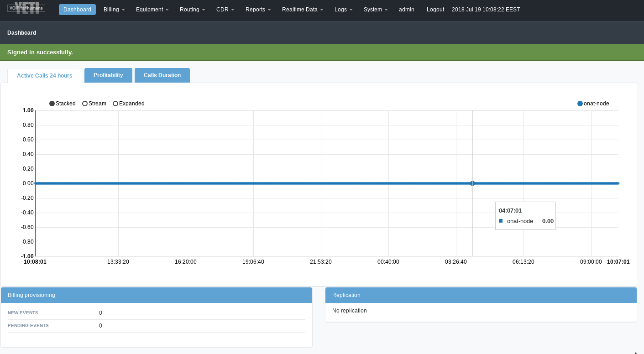This screenshot has width=644, height=354.
Task: Expand the Routing dropdown menu
Action: coord(192,10)
